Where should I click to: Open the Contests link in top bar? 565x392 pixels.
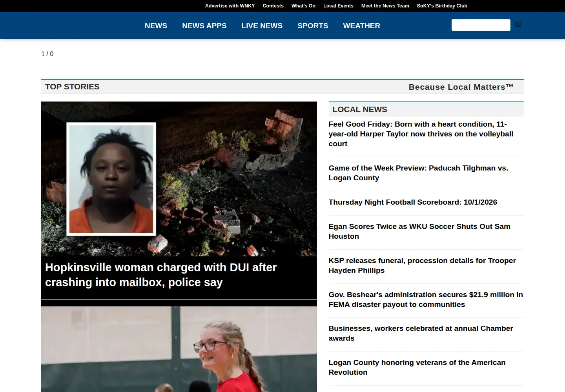[273, 6]
